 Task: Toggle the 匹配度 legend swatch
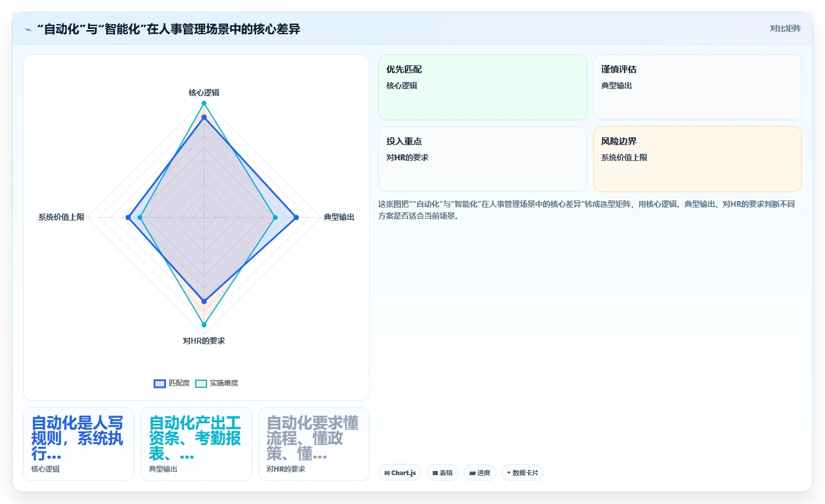(160, 383)
